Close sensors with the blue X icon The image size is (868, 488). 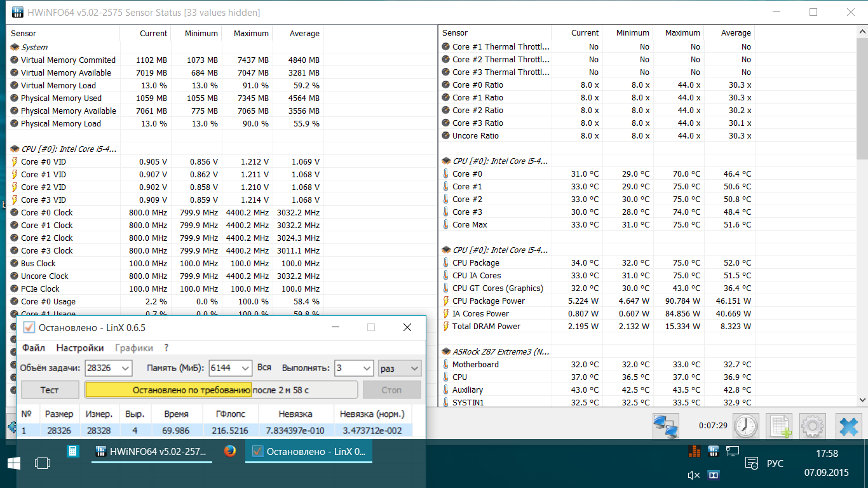click(x=848, y=426)
